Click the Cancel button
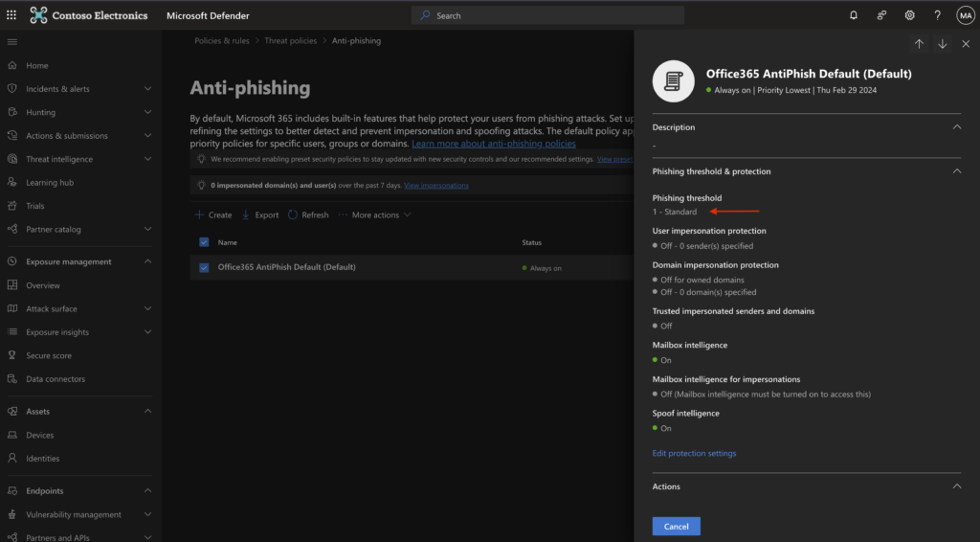Viewport: 980px width, 542px height. pyautogui.click(x=676, y=526)
